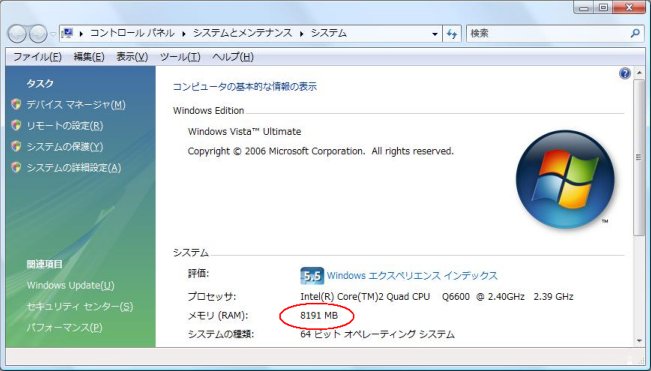This screenshot has width=651, height=371.
Task: Open Windows Update(U) related link
Action: coord(71,286)
